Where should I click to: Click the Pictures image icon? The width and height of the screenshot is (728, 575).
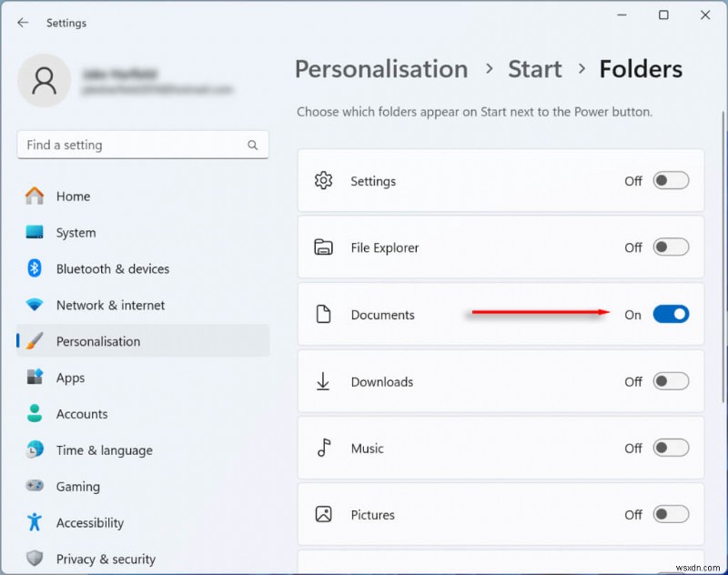(x=323, y=514)
